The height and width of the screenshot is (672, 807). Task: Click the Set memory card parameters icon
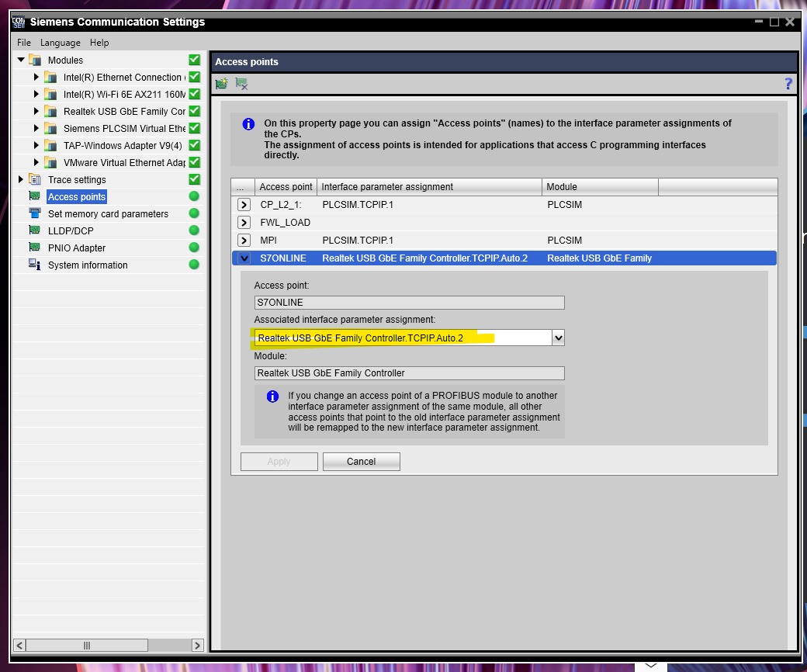[34, 213]
